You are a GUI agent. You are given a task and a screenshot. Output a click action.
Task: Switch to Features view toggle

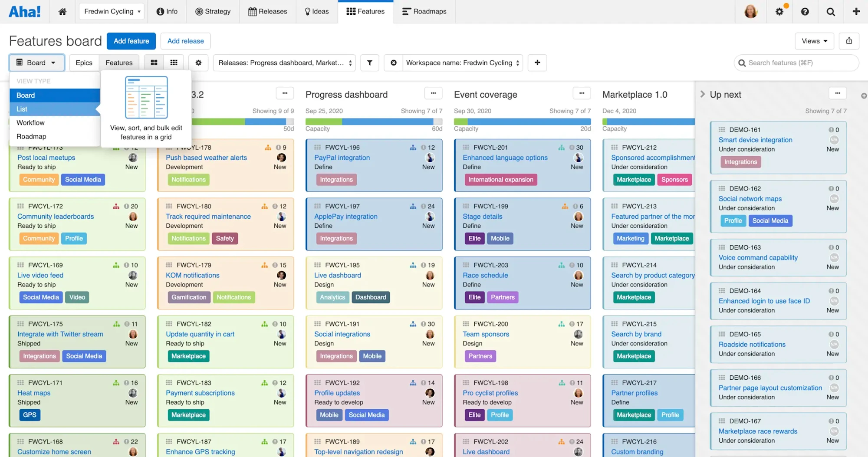click(119, 62)
